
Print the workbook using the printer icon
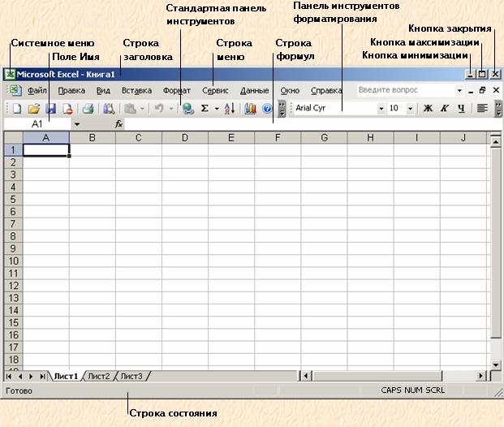coord(88,109)
